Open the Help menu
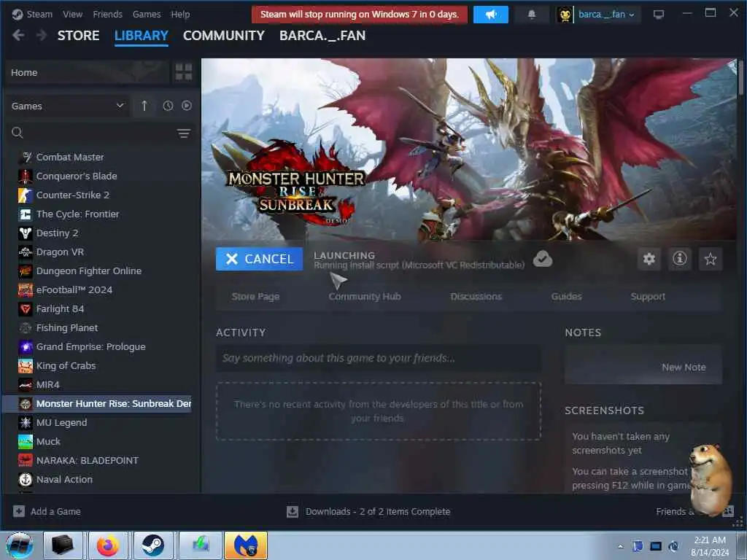The height and width of the screenshot is (560, 747). click(x=181, y=15)
